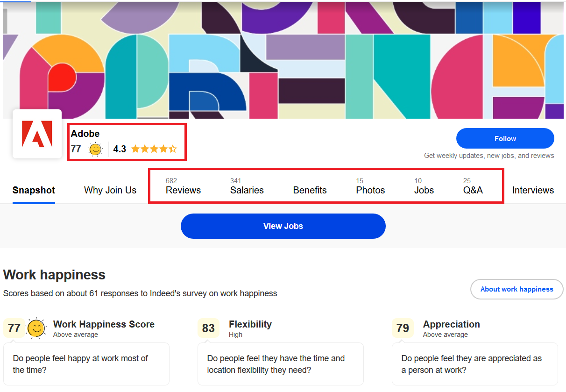Open the Benefits tab
This screenshot has width=566, height=392.
310,190
